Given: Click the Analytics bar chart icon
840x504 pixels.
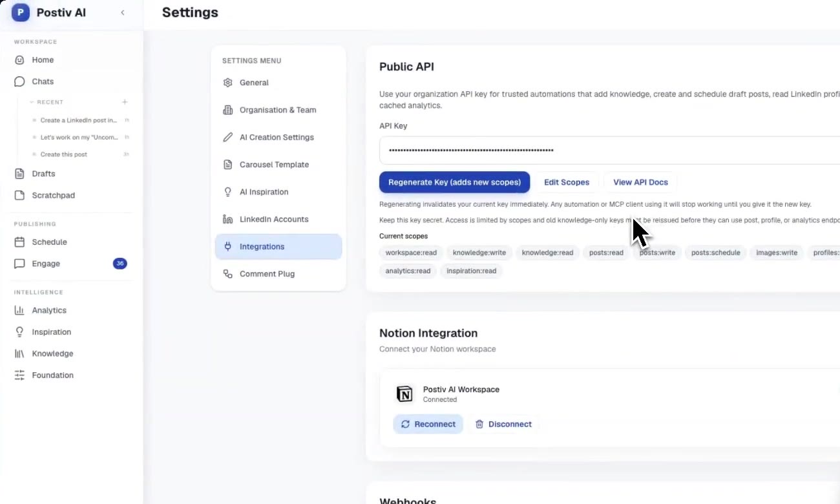Looking at the screenshot, I should pyautogui.click(x=19, y=310).
